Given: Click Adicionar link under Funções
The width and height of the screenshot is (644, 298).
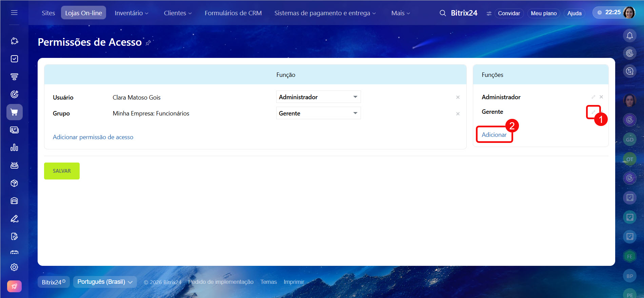Looking at the screenshot, I should coord(494,135).
